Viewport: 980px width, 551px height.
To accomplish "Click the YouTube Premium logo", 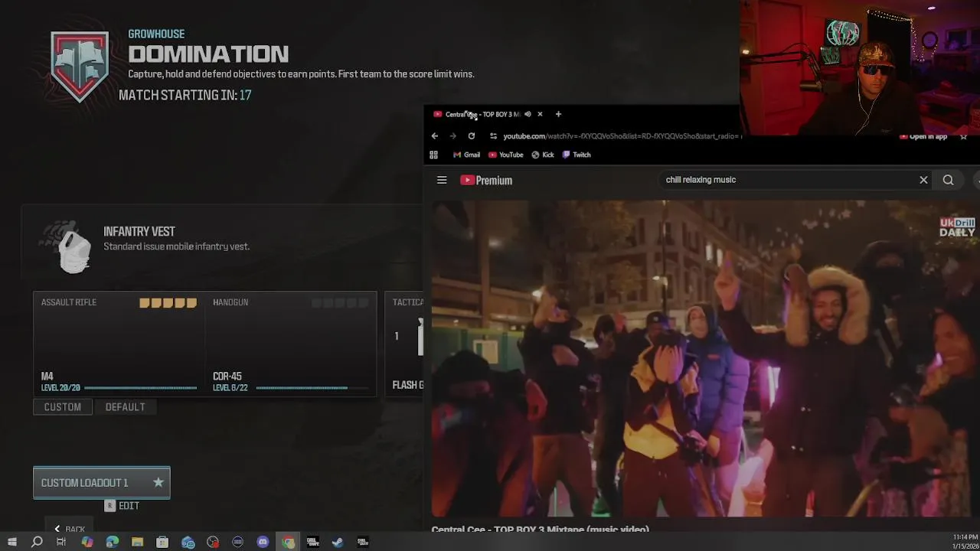I will coord(486,181).
